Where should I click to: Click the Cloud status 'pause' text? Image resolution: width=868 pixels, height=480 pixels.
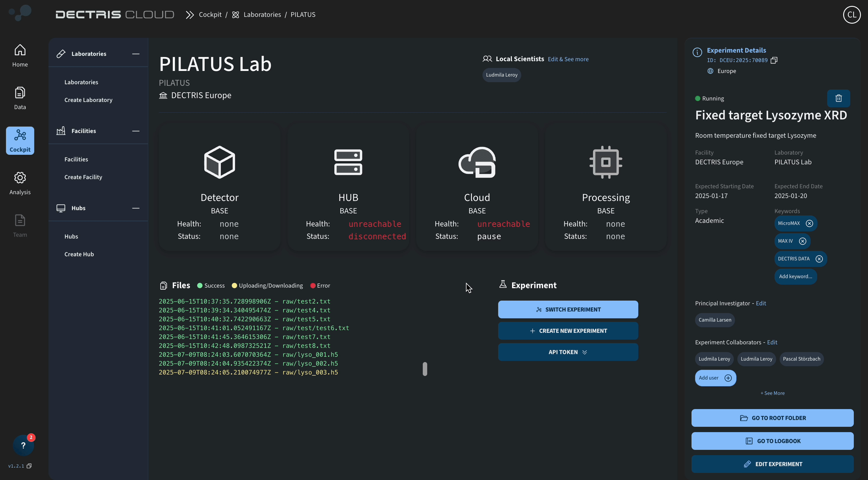click(x=489, y=236)
